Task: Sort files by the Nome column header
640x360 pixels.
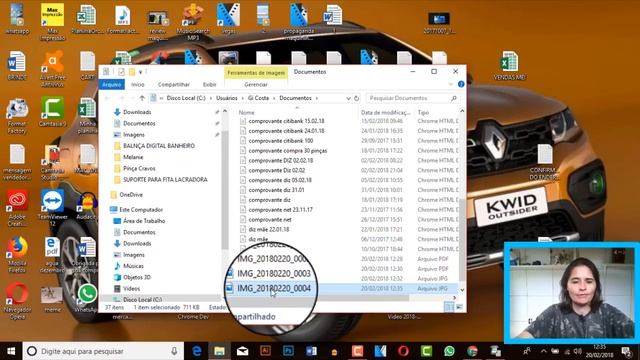Action: [x=247, y=112]
